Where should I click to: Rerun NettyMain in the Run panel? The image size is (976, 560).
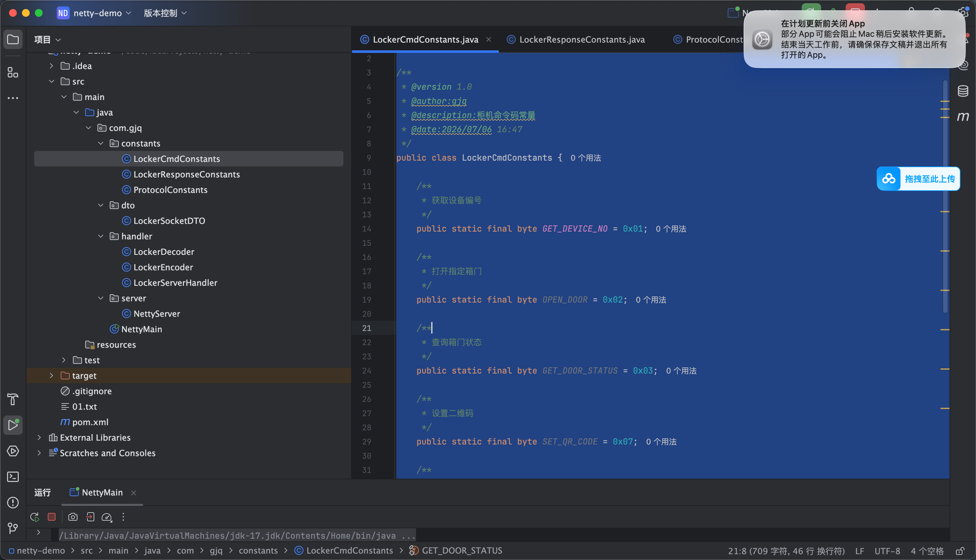point(35,517)
